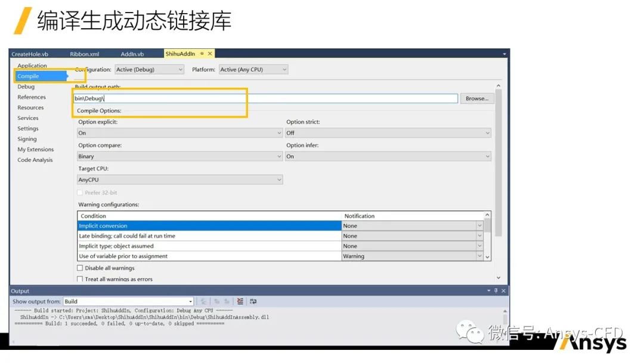Screen dimensions: 644x363
Task: Pin the ShihuAddIn tab with pin icon
Action: [x=202, y=54]
